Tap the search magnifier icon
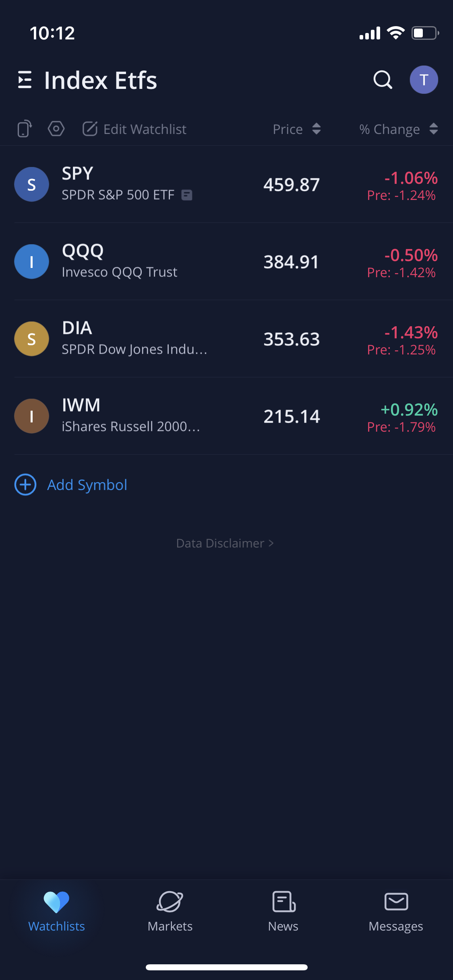Screen dimensions: 453x980 point(383,80)
